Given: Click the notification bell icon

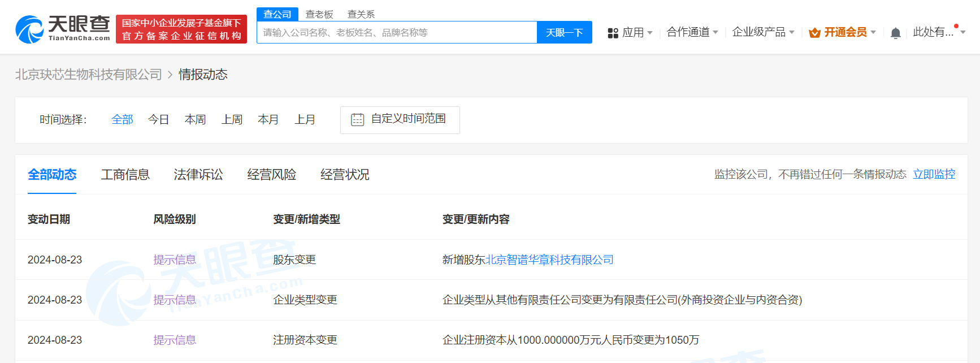Looking at the screenshot, I should pyautogui.click(x=895, y=33).
